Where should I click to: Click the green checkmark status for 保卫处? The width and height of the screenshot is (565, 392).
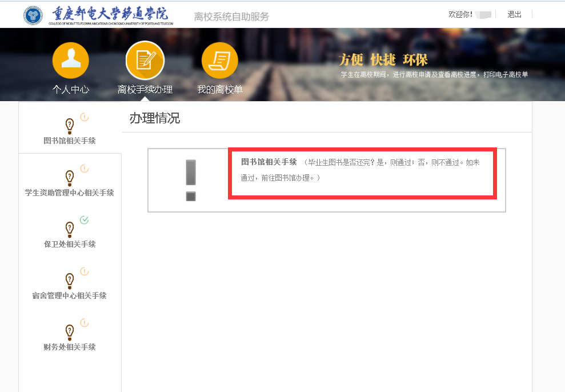point(84,220)
